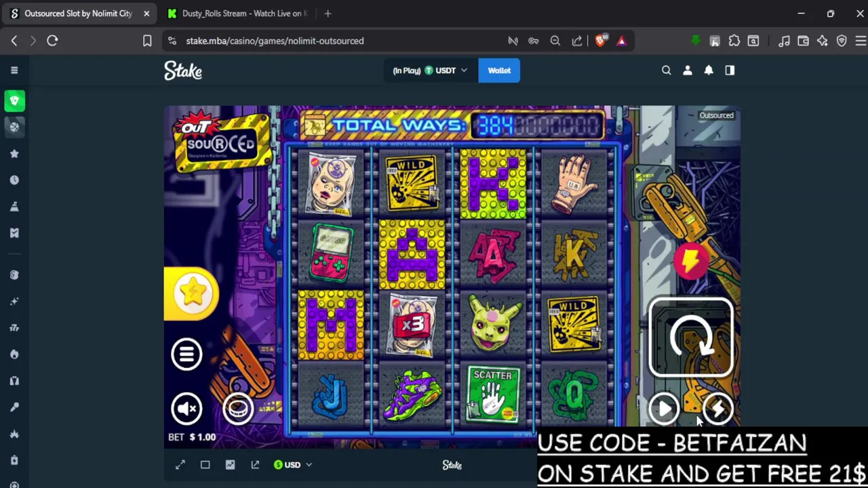Expand the Stake sidebar hamburger menu
Screen dimensions: 868x488
14,70
